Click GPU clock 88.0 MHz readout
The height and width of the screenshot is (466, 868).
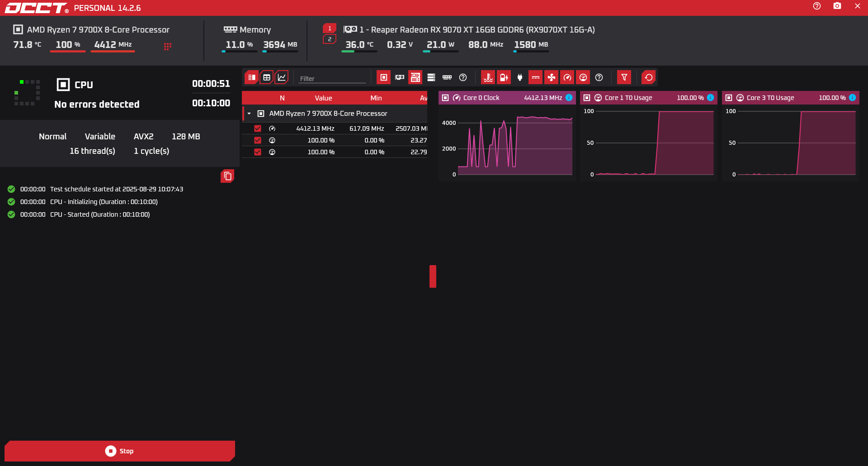(486, 44)
